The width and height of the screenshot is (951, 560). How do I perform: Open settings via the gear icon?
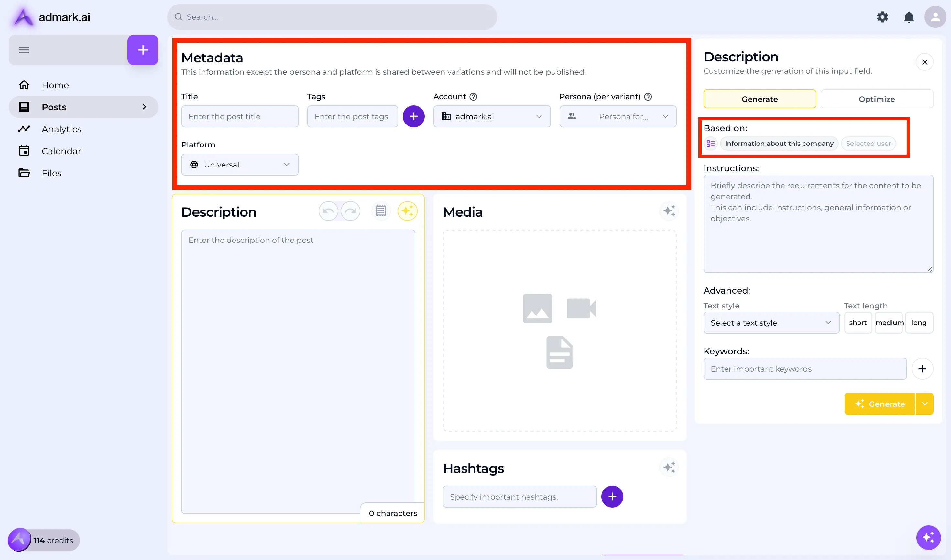point(882,17)
